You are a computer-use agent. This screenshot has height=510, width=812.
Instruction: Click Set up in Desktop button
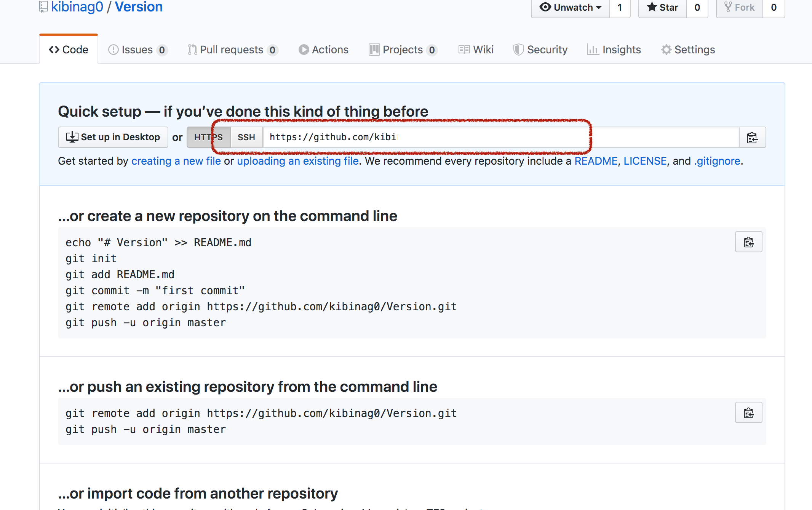pyautogui.click(x=113, y=137)
